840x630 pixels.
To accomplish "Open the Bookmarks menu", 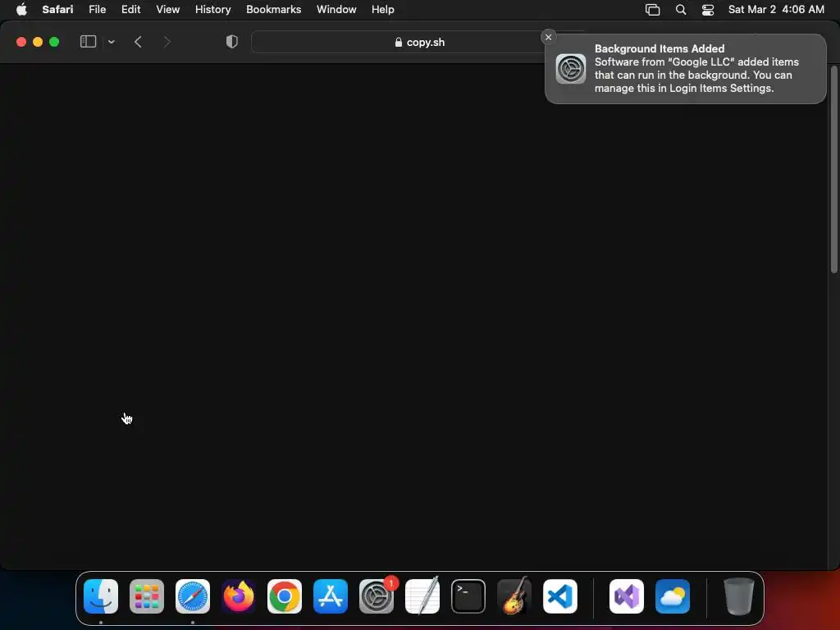I will [x=273, y=10].
